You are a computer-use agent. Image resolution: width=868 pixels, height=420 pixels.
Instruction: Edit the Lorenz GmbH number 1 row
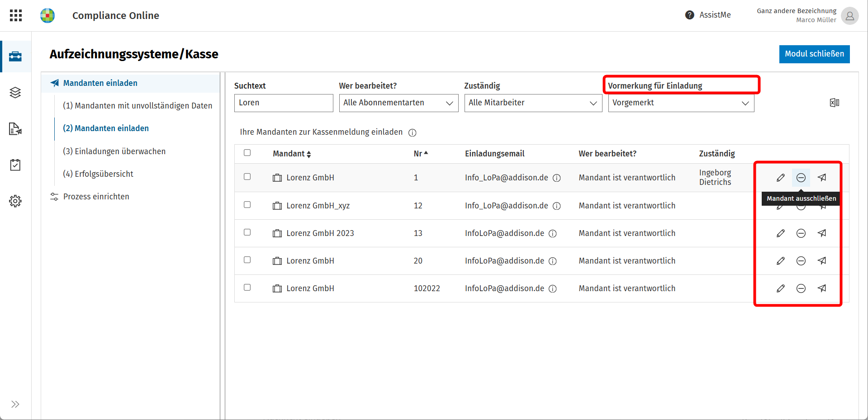pos(781,178)
